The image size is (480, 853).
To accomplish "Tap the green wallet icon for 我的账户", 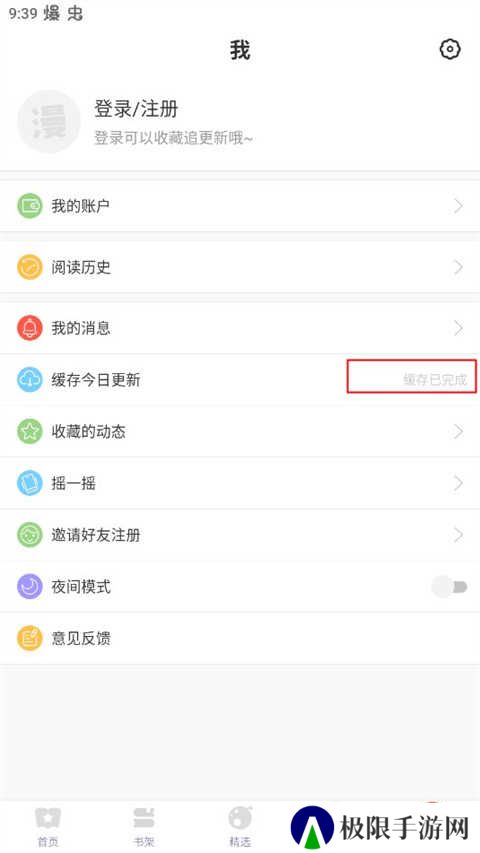I will coord(29,206).
